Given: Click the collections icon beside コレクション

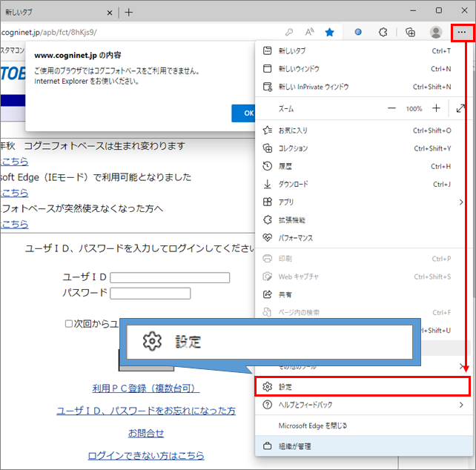Looking at the screenshot, I should pyautogui.click(x=268, y=148).
